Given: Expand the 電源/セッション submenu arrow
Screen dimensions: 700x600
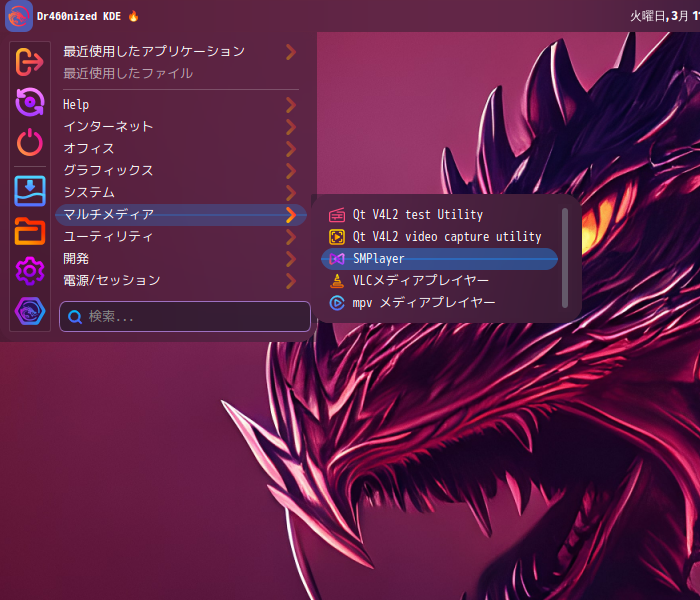Looking at the screenshot, I should click(x=291, y=281).
